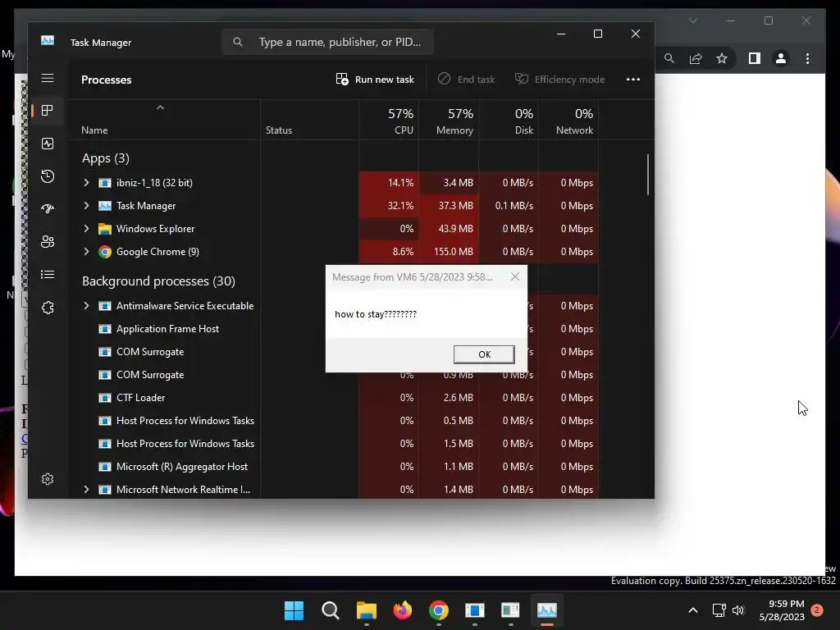
Task: Select the ibniz-1_18 app icon
Action: click(105, 183)
